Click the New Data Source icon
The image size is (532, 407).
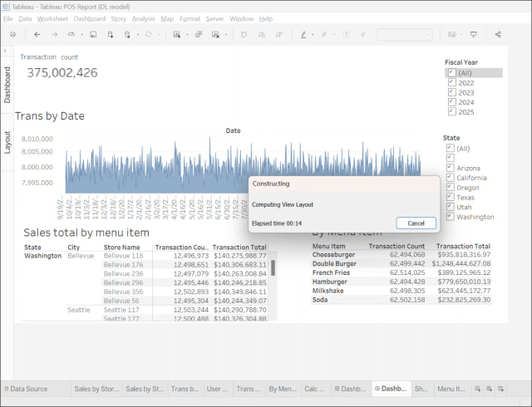coord(111,34)
